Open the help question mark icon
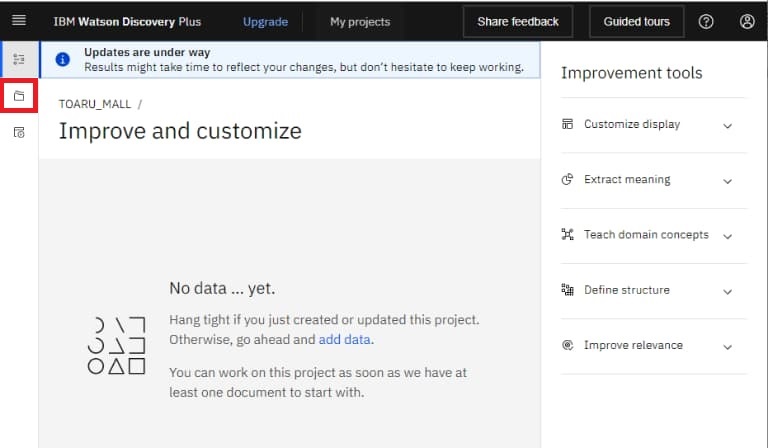This screenshot has width=768, height=448. tap(706, 21)
